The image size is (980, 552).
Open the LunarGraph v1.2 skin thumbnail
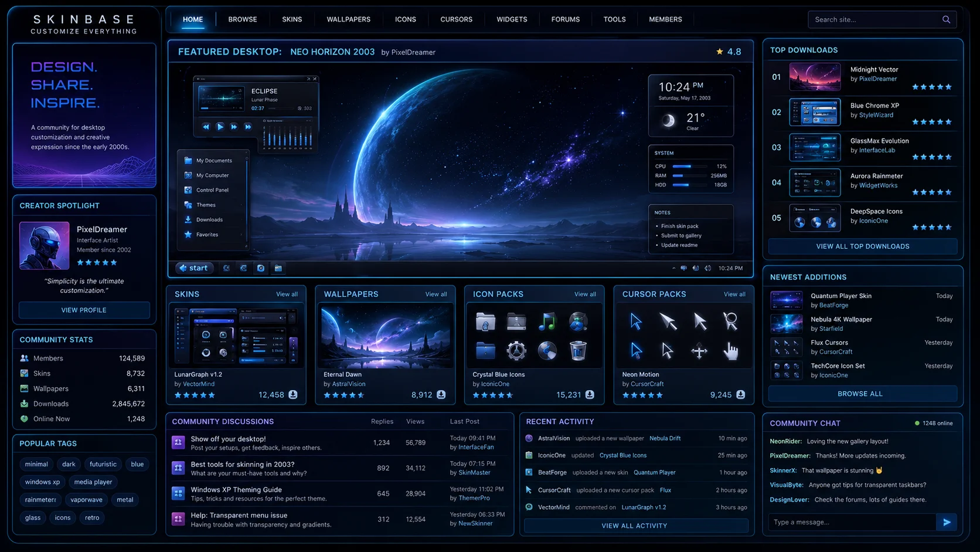[x=237, y=336]
